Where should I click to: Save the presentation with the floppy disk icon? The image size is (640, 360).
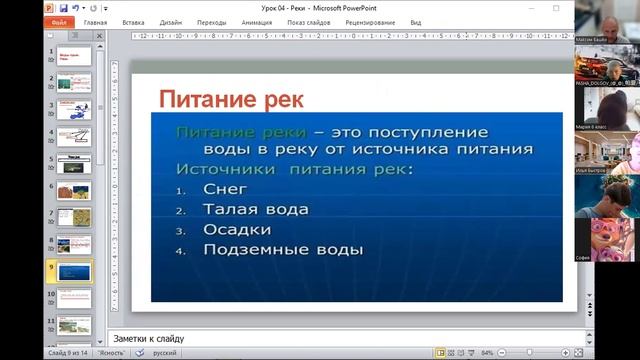[x=63, y=8]
